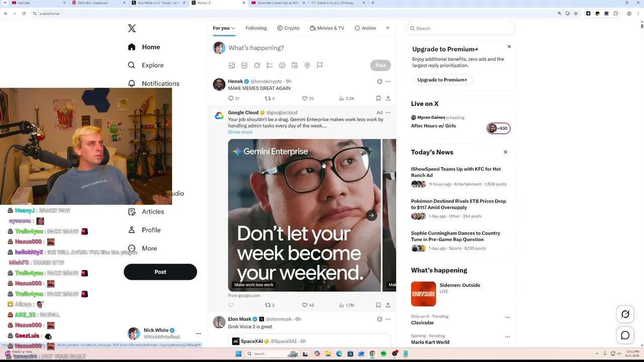Open Spotify from the taskbar

tap(383, 354)
